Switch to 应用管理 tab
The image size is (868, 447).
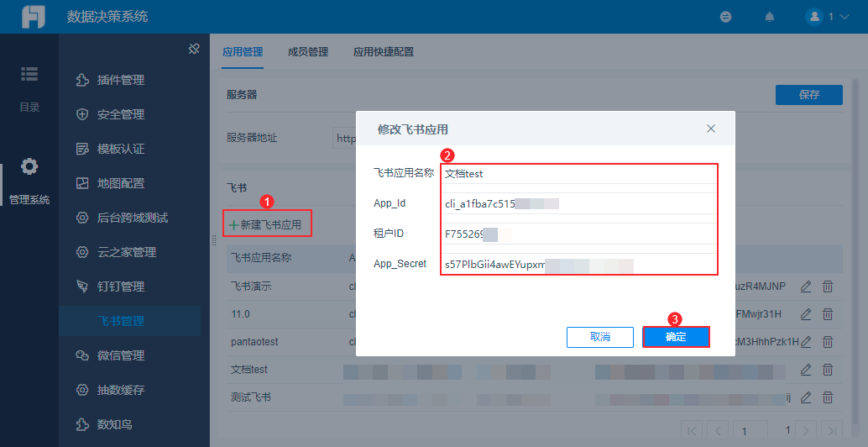coord(243,51)
